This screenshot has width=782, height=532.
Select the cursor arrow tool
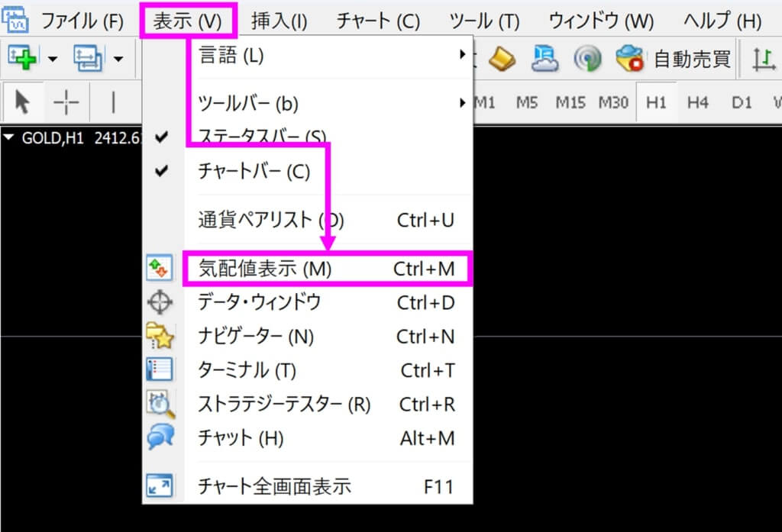tap(22, 102)
